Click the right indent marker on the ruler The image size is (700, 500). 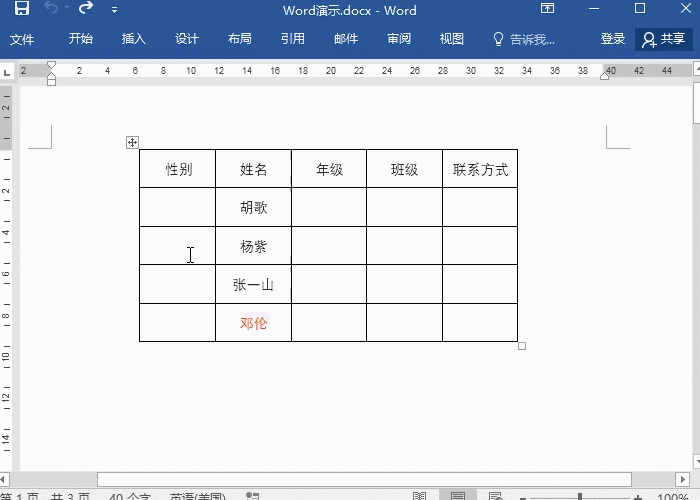click(x=604, y=76)
